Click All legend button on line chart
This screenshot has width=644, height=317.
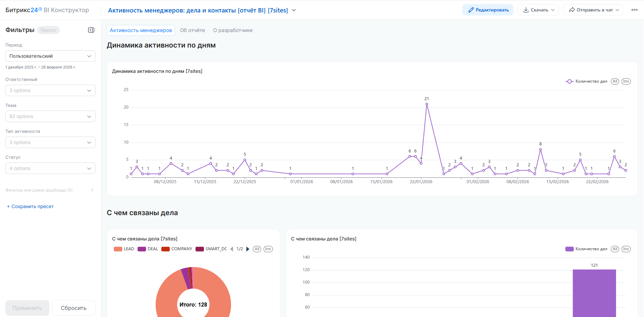click(x=615, y=81)
